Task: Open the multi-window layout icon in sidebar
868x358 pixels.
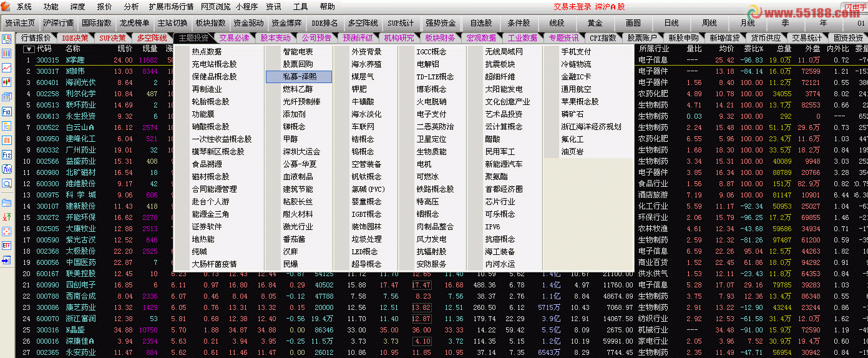Action: 7,97
